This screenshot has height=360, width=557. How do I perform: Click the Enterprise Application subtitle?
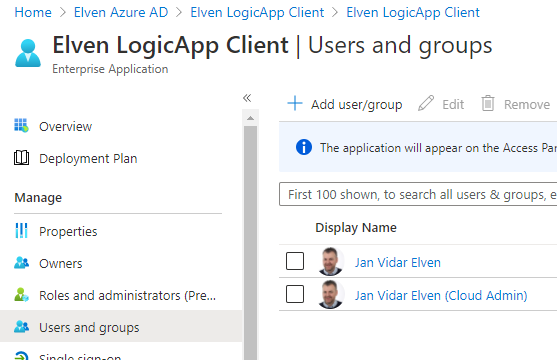pyautogui.click(x=110, y=69)
